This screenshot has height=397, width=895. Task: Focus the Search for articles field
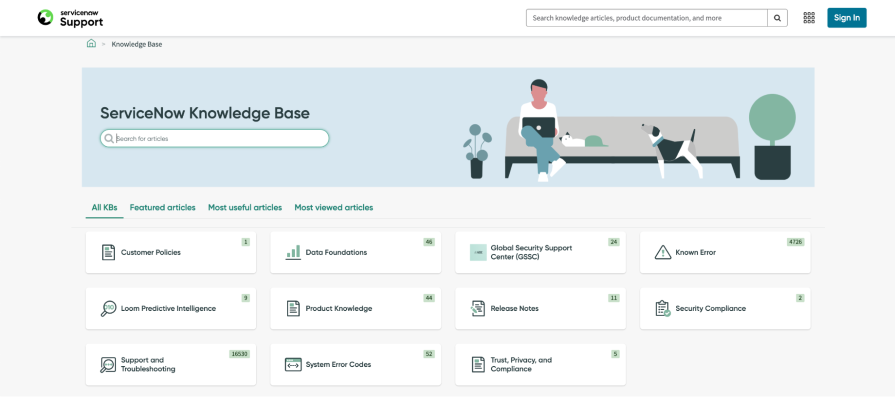coord(215,139)
